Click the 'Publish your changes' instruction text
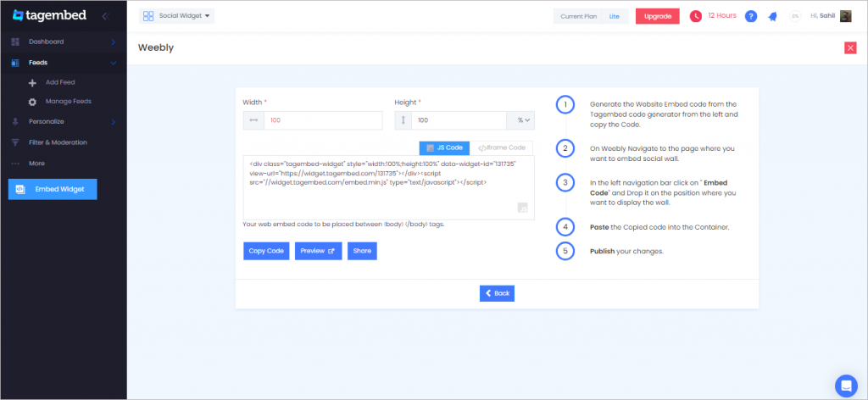 click(626, 251)
